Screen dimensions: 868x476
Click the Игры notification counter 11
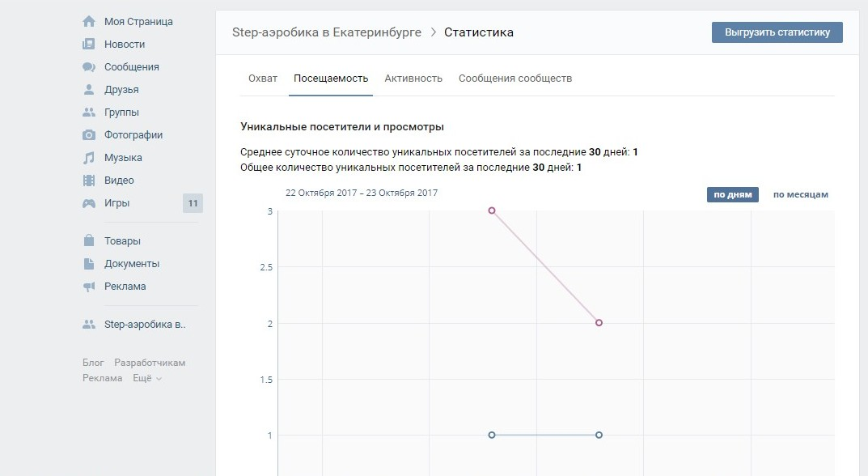point(193,203)
